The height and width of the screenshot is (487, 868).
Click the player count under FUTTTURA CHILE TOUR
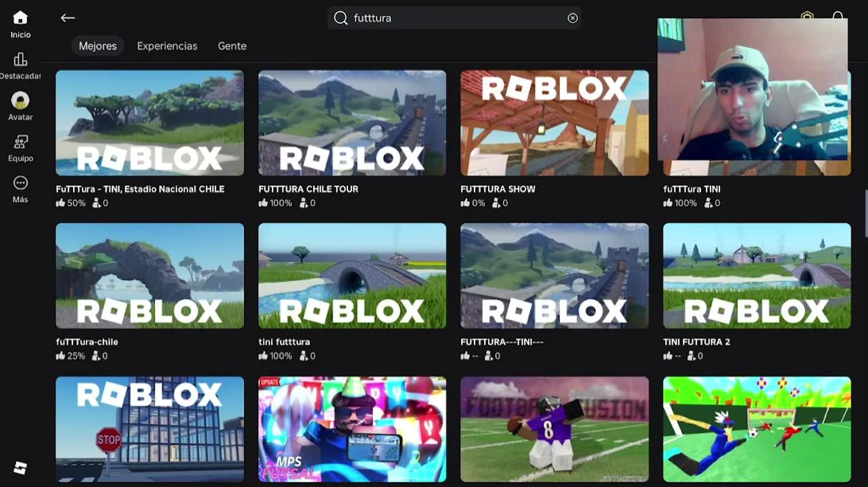[308, 203]
